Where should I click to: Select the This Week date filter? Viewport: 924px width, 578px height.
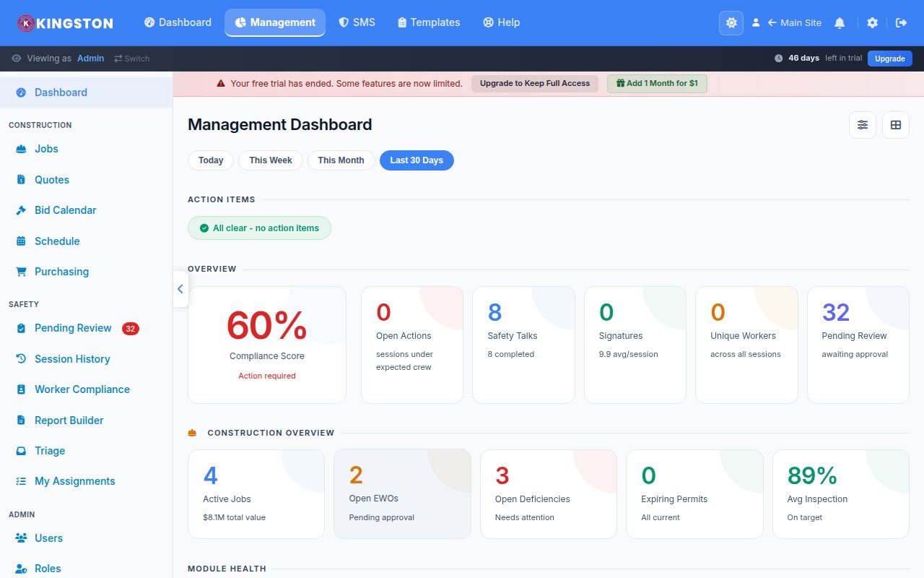click(x=271, y=160)
